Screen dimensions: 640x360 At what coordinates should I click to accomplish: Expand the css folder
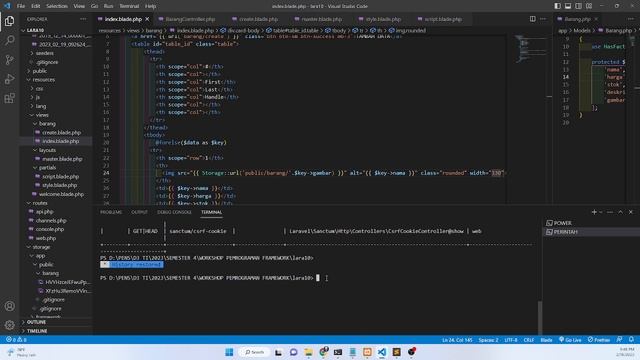click(x=56, y=88)
